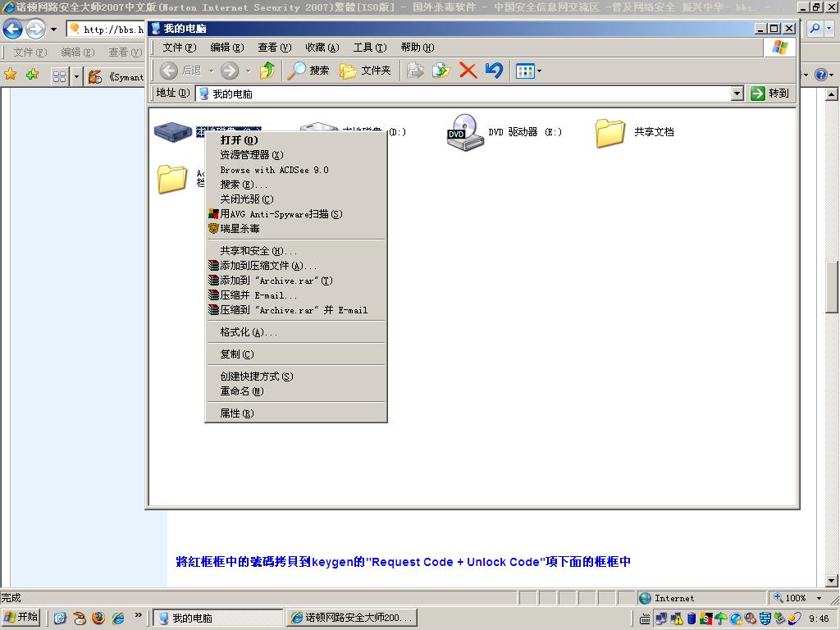
Task: Expand the quick launch overflow chevron
Action: click(138, 614)
